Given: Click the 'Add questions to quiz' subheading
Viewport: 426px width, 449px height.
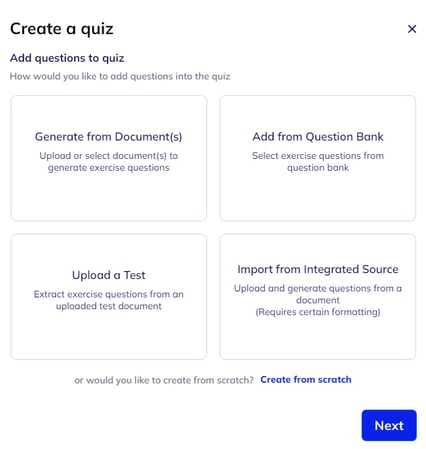Looking at the screenshot, I should pos(67,58).
